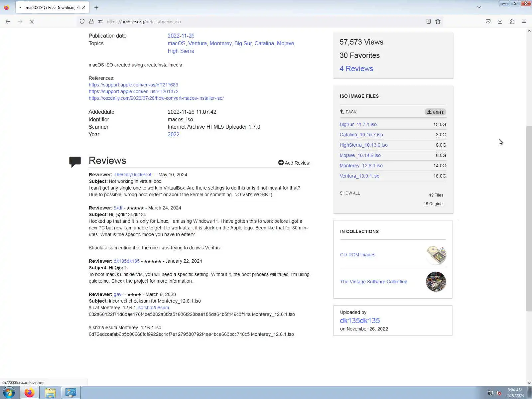Open the Ventura topic link
532x399 pixels.
pyautogui.click(x=198, y=43)
